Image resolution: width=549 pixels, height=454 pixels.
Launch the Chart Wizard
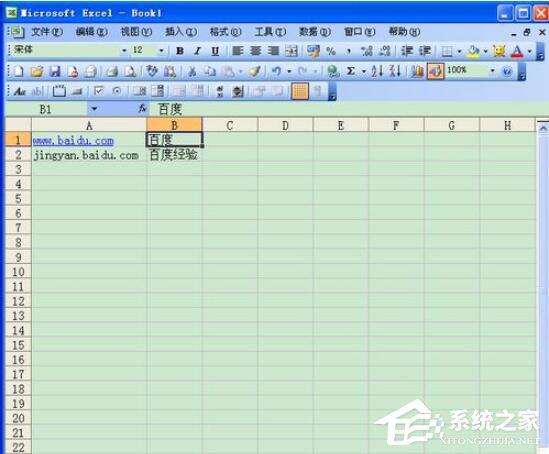click(417, 71)
